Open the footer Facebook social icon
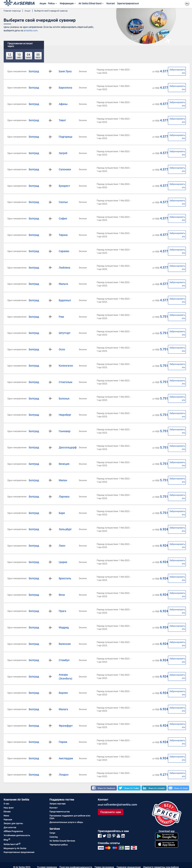The image size is (192, 868). (x=100, y=836)
